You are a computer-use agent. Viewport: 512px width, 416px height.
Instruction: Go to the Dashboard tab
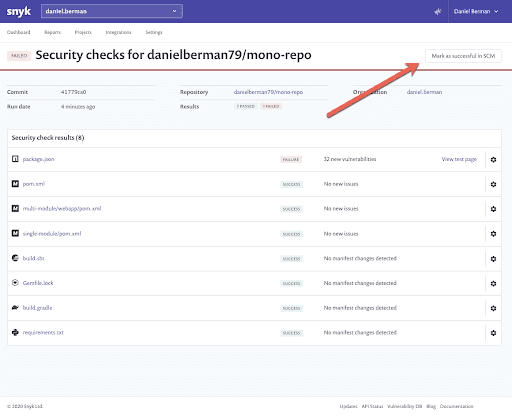(19, 32)
